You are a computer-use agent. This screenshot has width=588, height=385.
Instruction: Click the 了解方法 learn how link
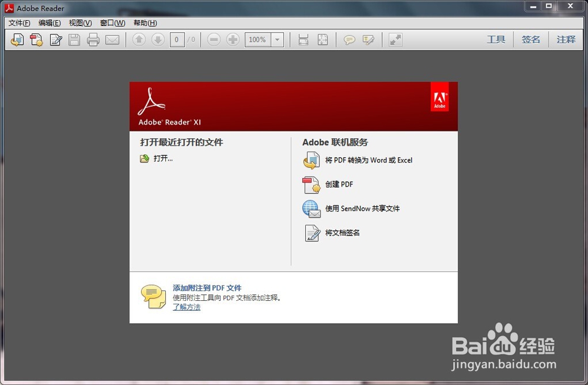[186, 307]
